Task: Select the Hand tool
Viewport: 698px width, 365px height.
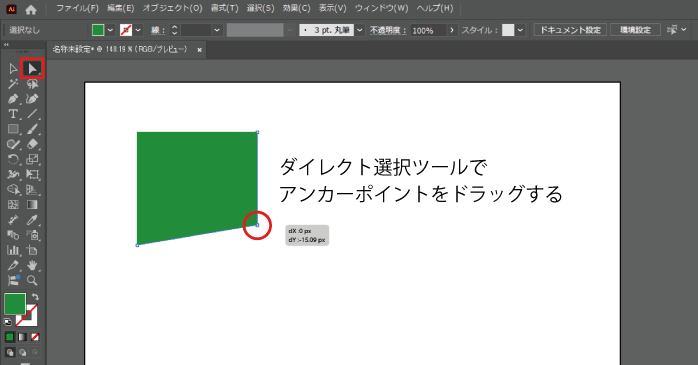Action: (x=32, y=265)
